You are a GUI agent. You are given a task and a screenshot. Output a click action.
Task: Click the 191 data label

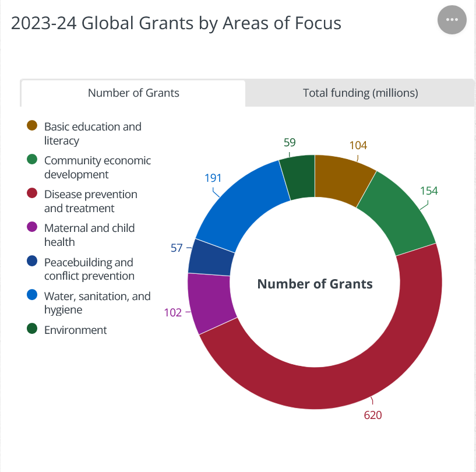click(213, 178)
